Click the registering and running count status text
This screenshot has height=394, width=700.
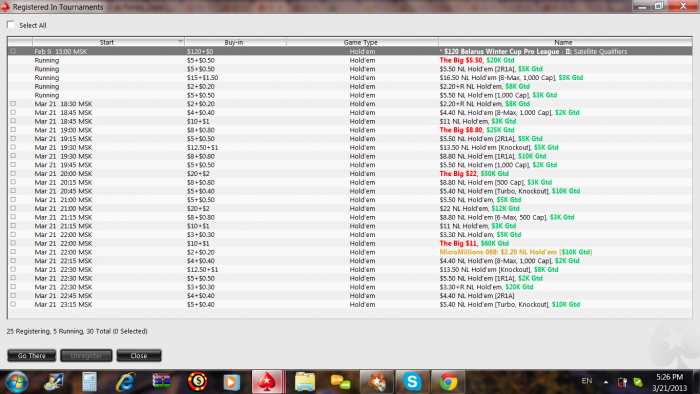tap(77, 331)
